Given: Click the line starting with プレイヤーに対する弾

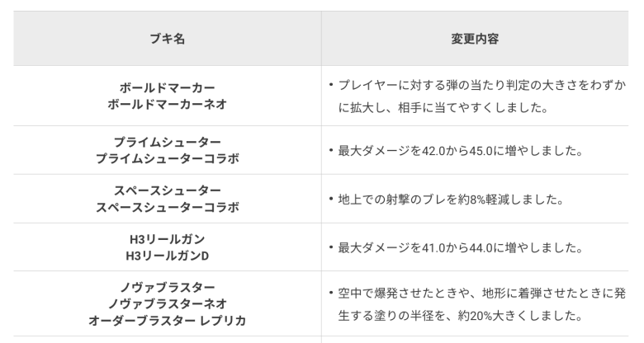Looking at the screenshot, I should coord(481,86).
